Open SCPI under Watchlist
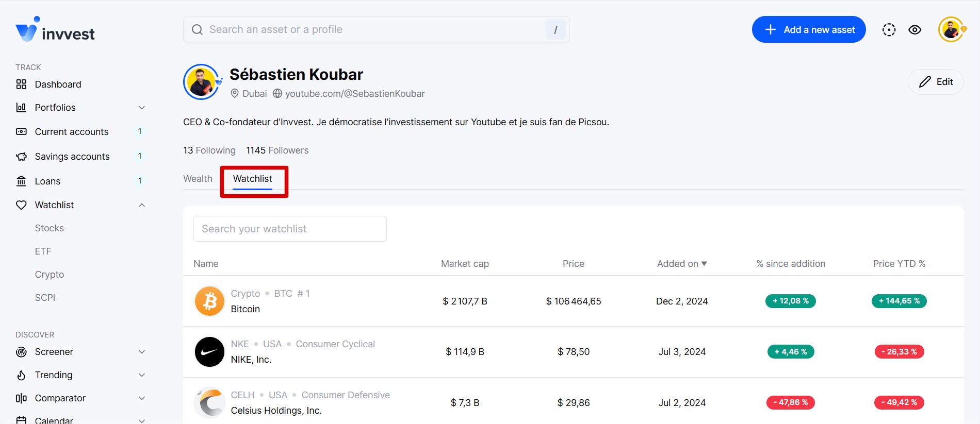 45,298
